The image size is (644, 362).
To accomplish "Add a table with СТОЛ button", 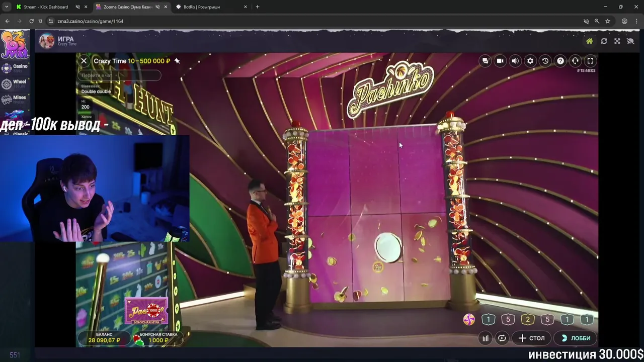I will (531, 338).
